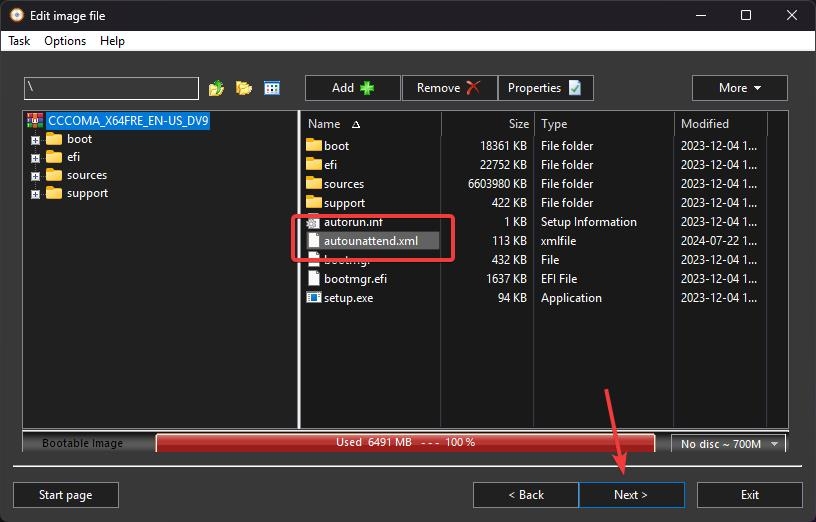Expand the sources folder in tree
The width and height of the screenshot is (816, 522).
[35, 176]
